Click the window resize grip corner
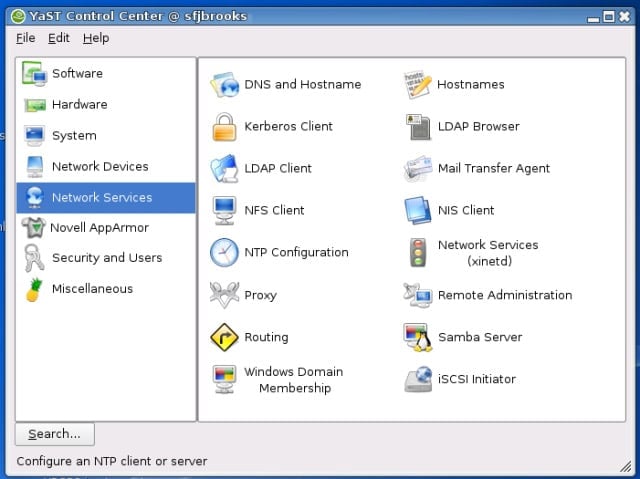640x479 pixels. pos(625,466)
